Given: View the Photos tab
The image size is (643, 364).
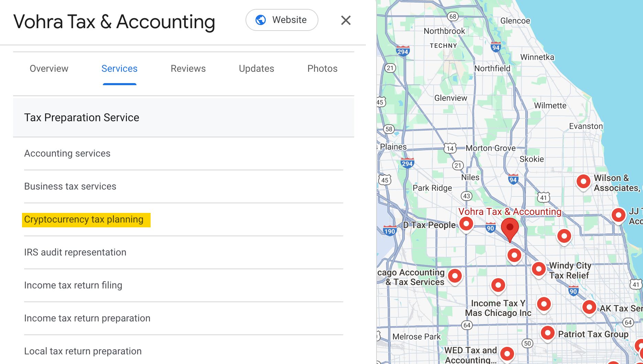Looking at the screenshot, I should [322, 69].
